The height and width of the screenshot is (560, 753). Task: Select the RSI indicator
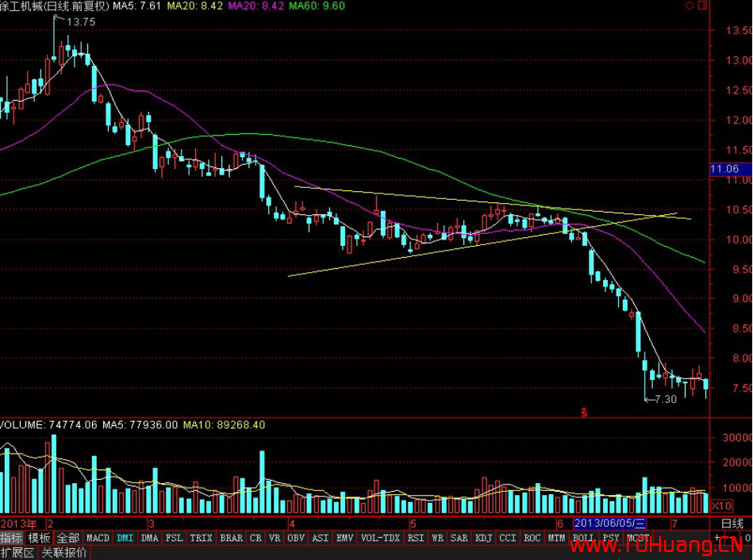pyautogui.click(x=416, y=538)
